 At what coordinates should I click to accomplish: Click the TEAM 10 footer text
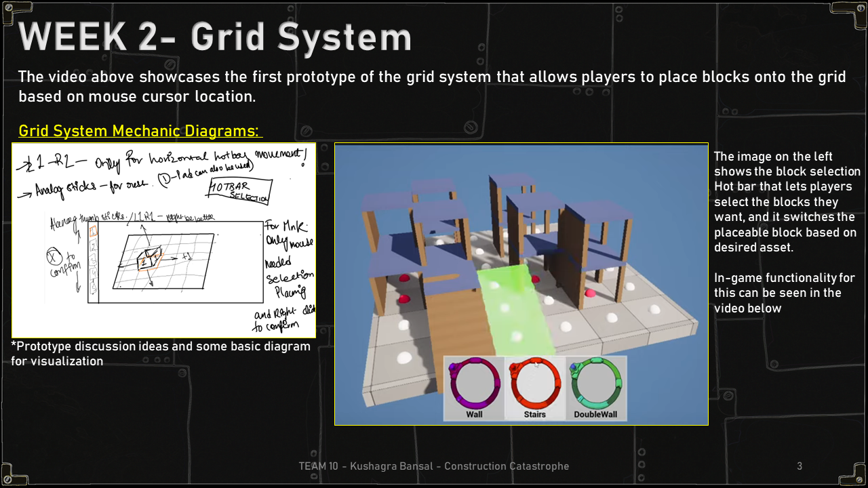[433, 466]
